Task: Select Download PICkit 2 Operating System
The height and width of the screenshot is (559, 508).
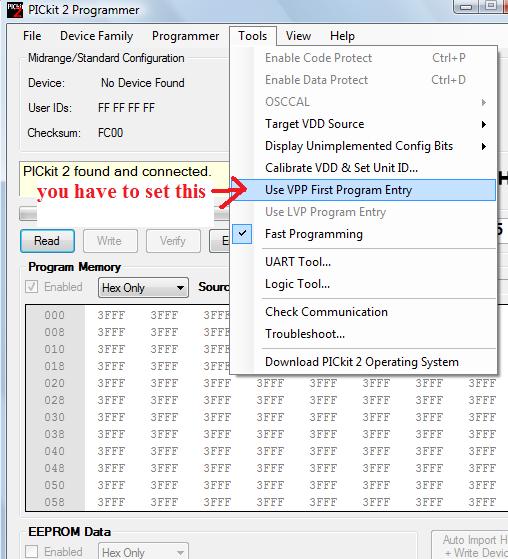Action: point(363,362)
